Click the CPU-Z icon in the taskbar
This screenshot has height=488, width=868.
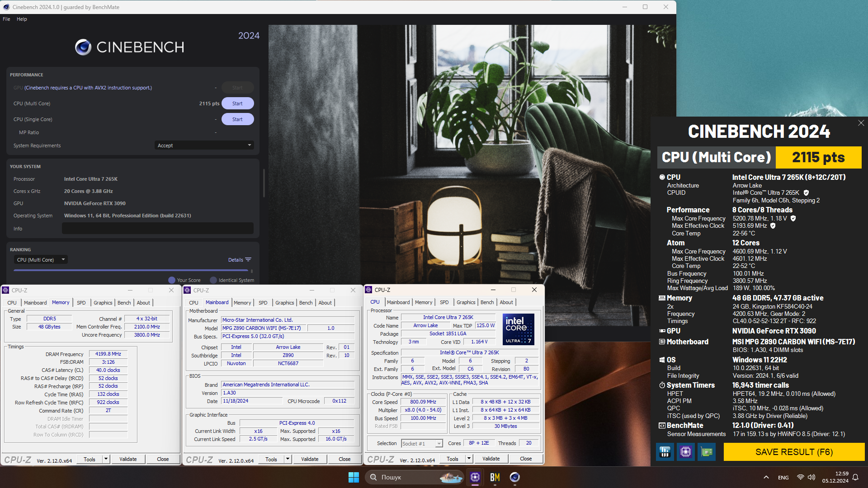pos(475,477)
